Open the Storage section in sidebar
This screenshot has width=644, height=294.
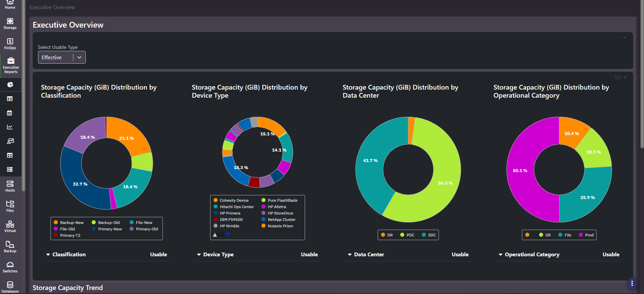point(10,24)
